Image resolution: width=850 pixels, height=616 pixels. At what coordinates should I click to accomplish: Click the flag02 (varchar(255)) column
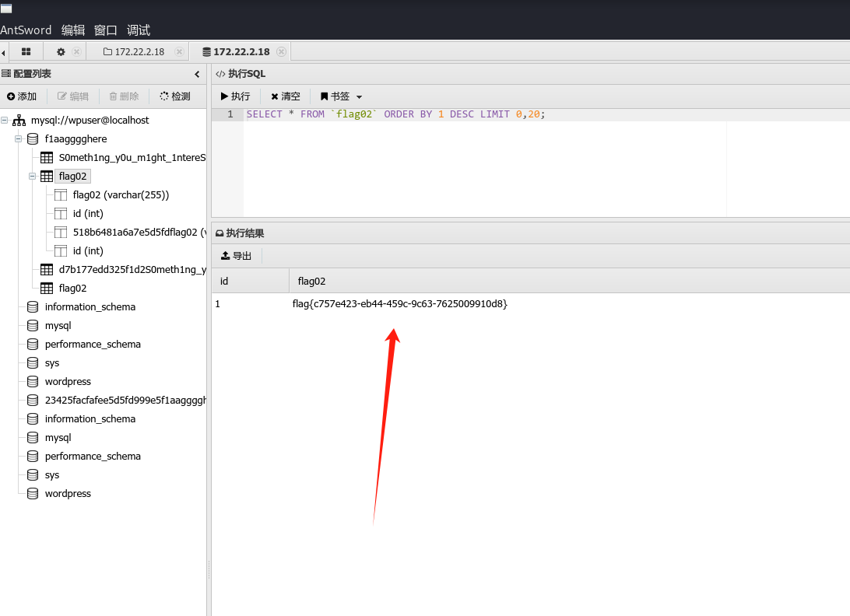(x=121, y=195)
